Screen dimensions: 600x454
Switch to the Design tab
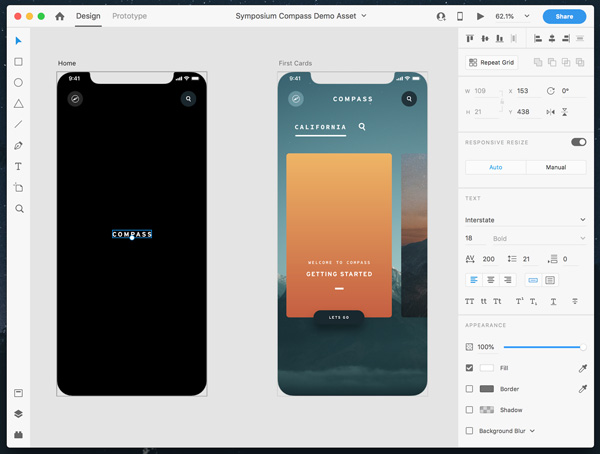point(88,16)
